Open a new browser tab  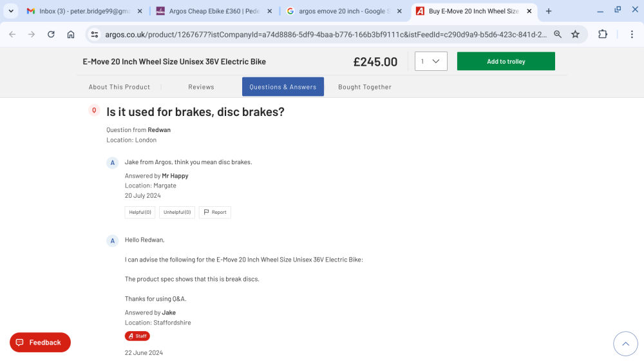pyautogui.click(x=549, y=11)
